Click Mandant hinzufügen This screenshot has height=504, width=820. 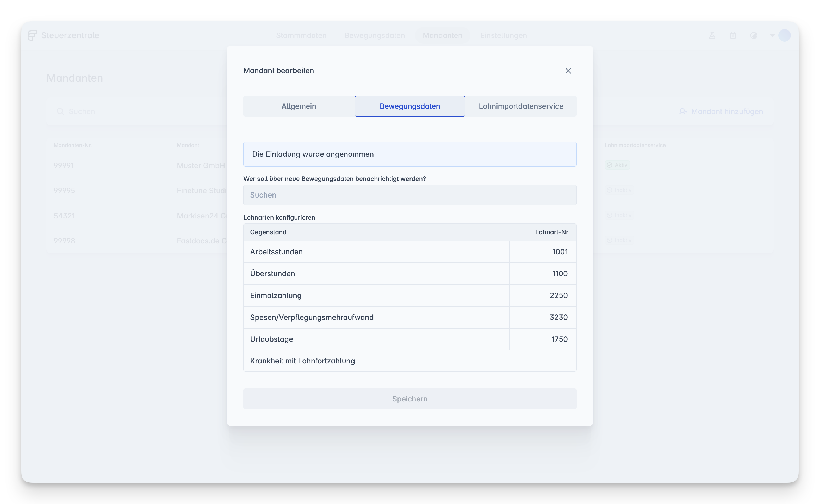(727, 111)
